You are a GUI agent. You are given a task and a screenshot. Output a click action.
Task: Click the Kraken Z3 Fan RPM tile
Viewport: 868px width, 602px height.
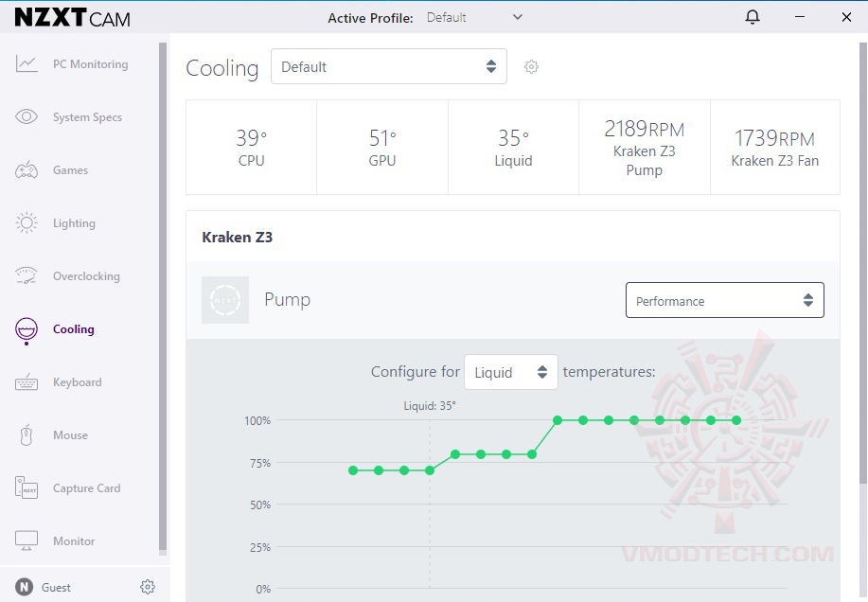tap(775, 147)
